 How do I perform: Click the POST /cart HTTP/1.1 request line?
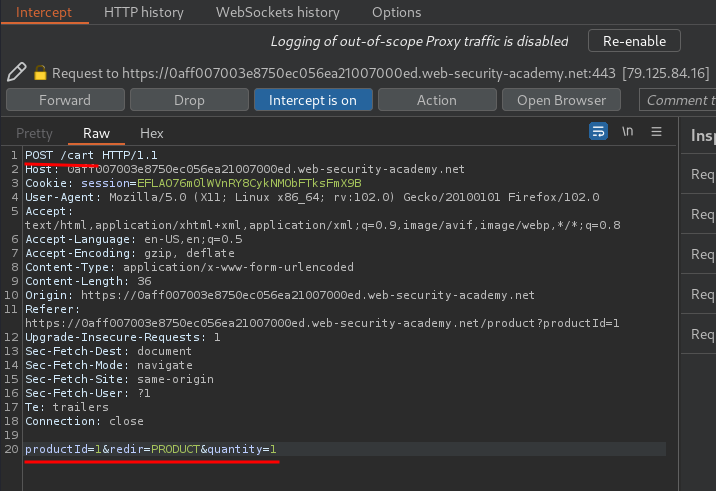91,155
